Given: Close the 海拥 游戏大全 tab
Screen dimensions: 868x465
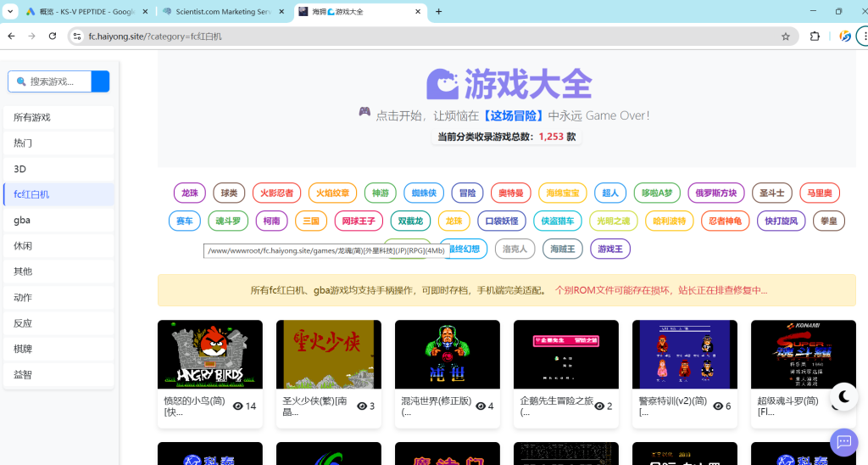Looking at the screenshot, I should pyautogui.click(x=418, y=12).
